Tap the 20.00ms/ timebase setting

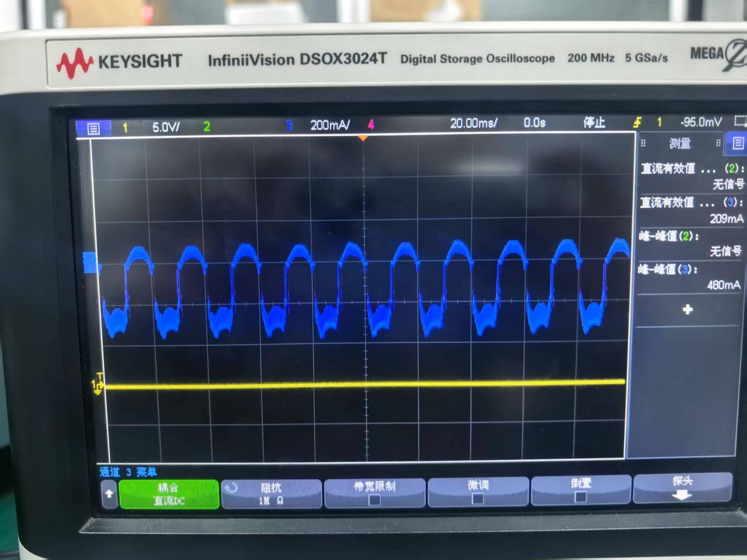click(x=473, y=123)
